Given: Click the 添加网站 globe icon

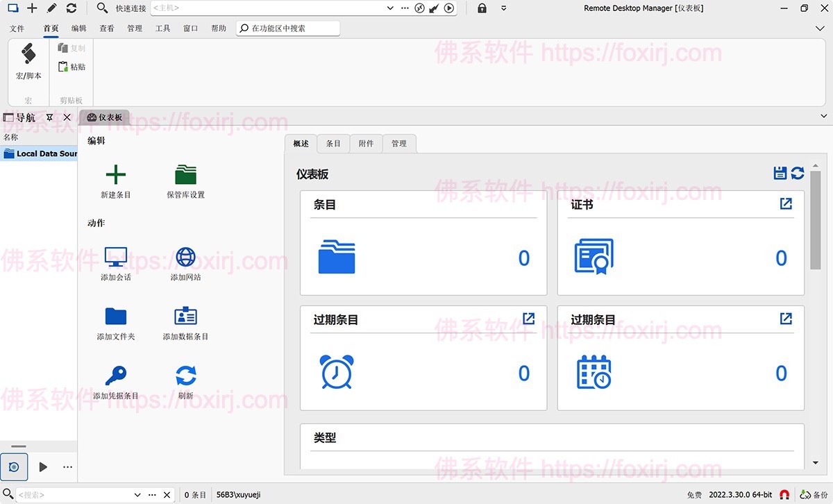Looking at the screenshot, I should click(x=185, y=257).
